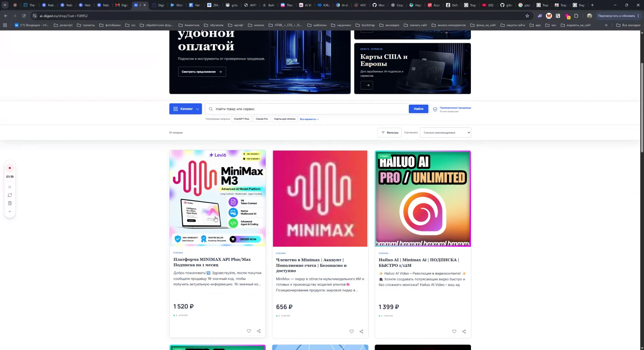Switch to the Gmail Digis tab
Viewport: 644px width, 350px height.
tap(121, 5)
